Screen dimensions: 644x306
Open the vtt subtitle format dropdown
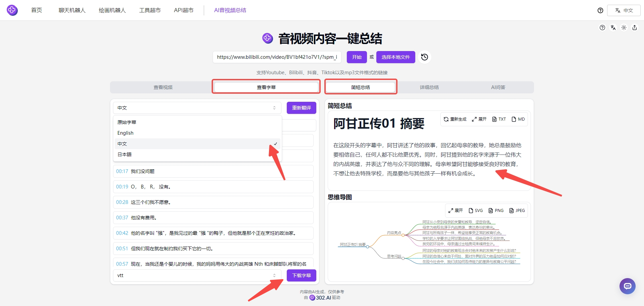[197, 275]
